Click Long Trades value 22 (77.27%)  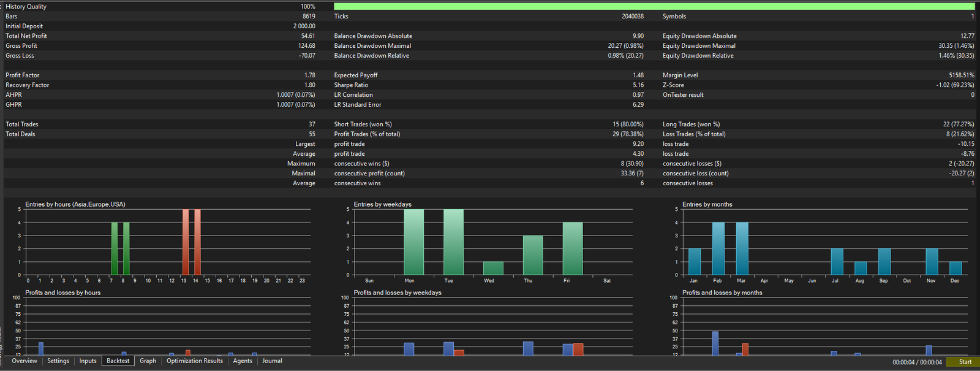[959, 124]
